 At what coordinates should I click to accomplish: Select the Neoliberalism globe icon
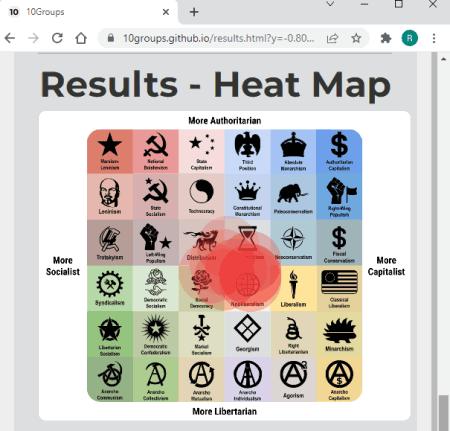pos(248,284)
